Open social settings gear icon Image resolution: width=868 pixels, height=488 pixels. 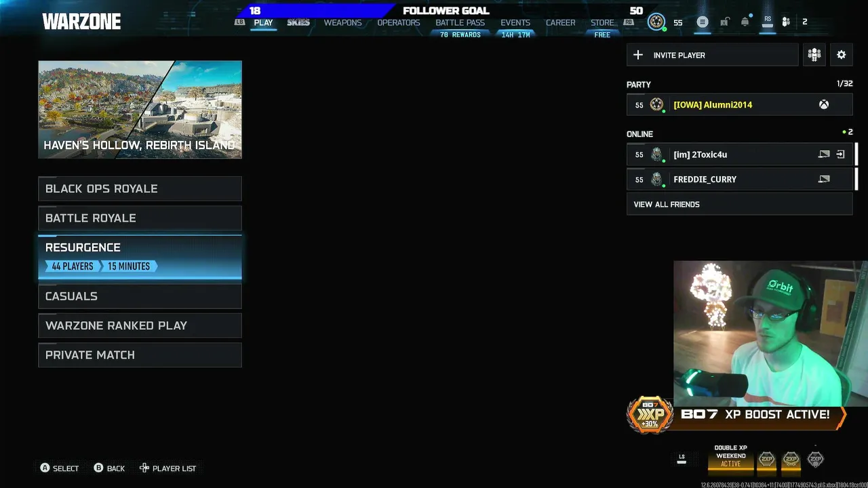click(842, 55)
